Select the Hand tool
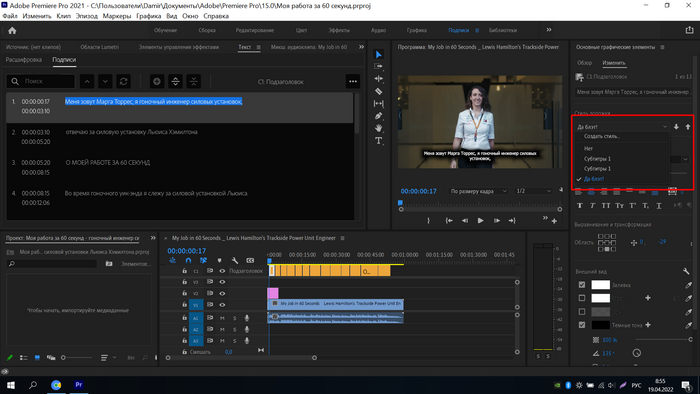The image size is (700, 394). tap(379, 128)
